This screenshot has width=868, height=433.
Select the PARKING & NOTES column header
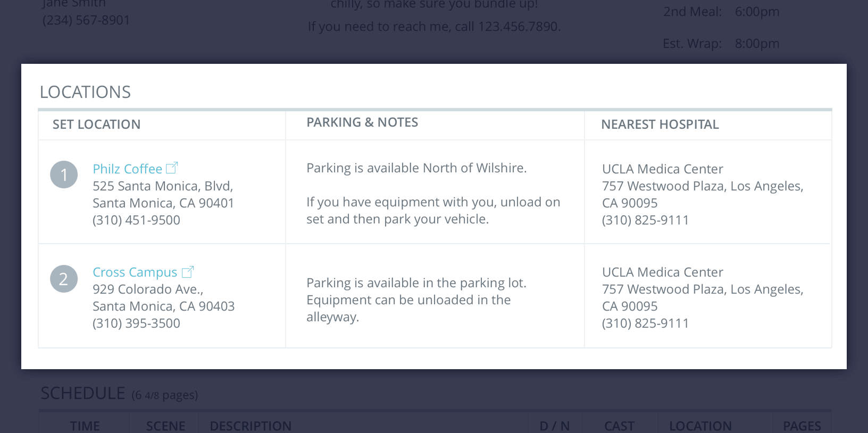click(362, 122)
